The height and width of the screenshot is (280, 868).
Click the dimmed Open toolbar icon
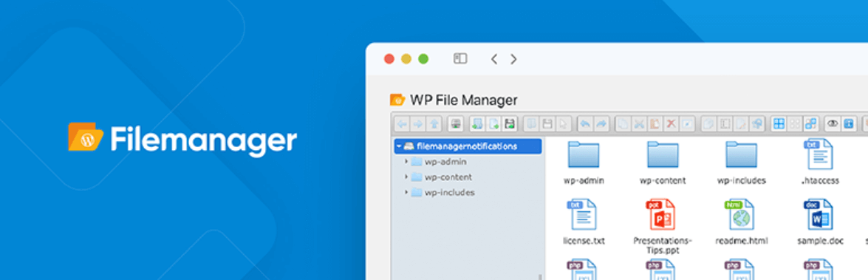click(x=531, y=124)
